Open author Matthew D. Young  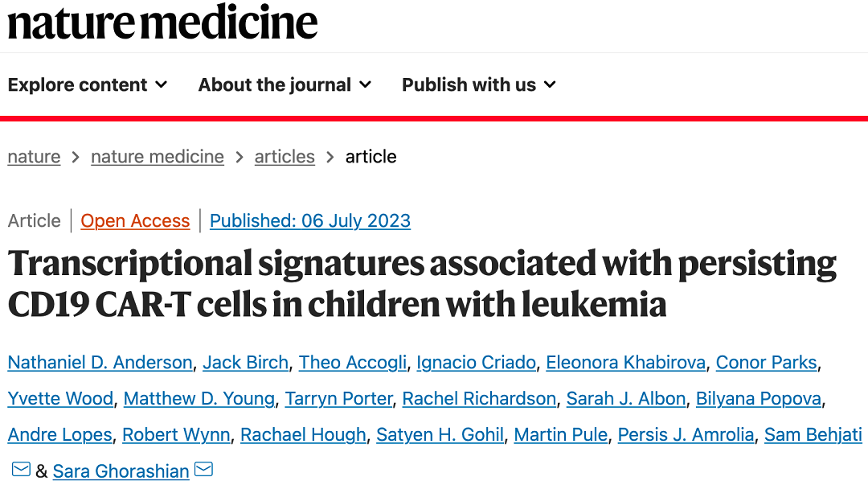click(x=199, y=398)
